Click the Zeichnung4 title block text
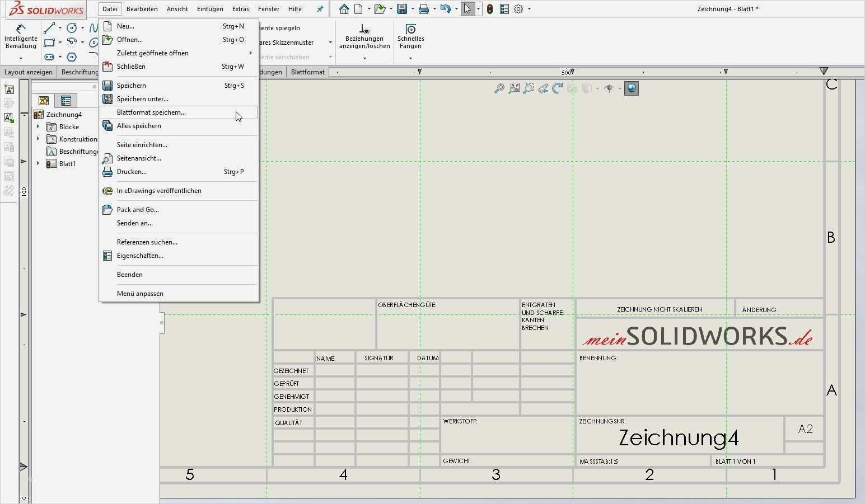This screenshot has width=865, height=504. point(679,437)
